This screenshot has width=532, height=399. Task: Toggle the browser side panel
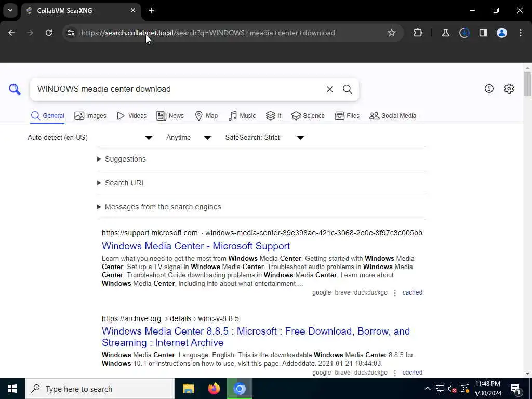pyautogui.click(x=483, y=33)
